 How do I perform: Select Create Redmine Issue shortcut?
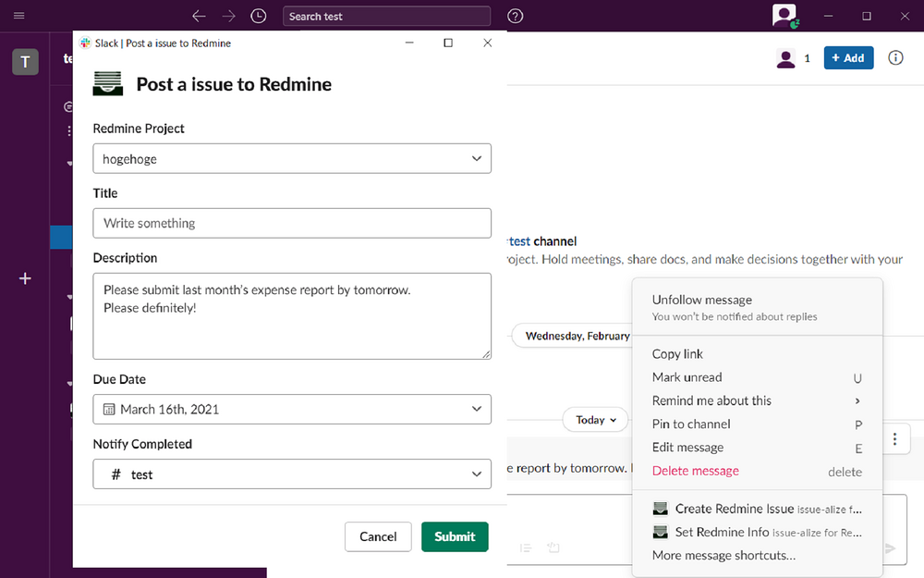click(758, 509)
